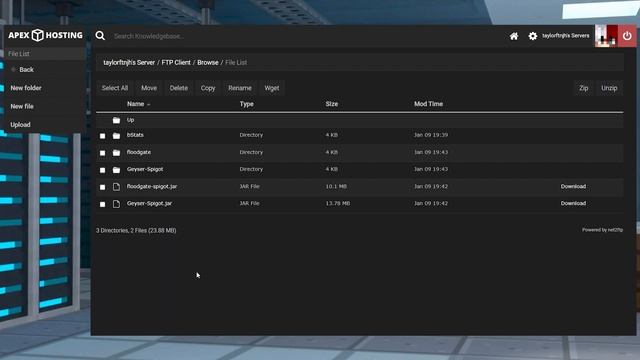Click the Unzip button
The height and width of the screenshot is (360, 640).
click(609, 88)
